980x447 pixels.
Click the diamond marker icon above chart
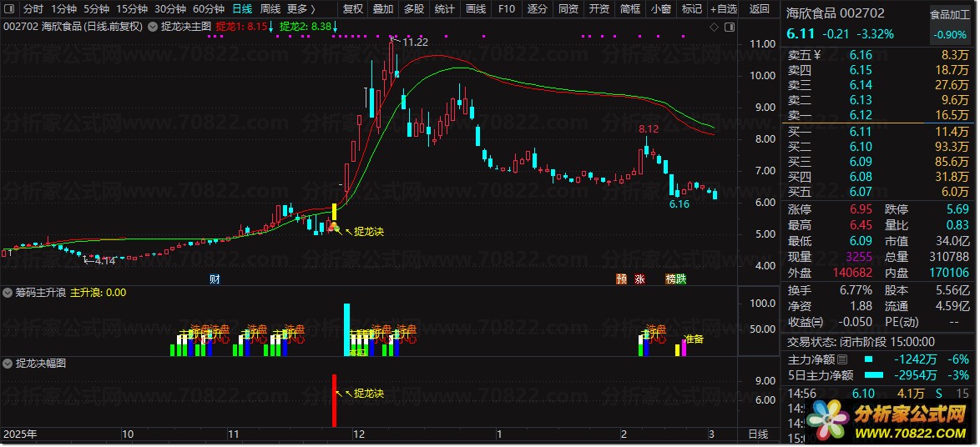(715, 27)
